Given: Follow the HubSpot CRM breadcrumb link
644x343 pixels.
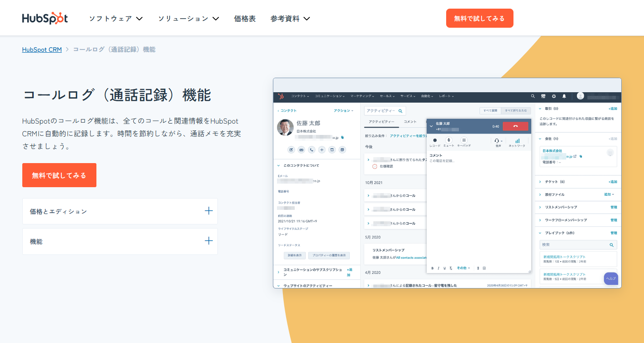Looking at the screenshot, I should coord(42,50).
